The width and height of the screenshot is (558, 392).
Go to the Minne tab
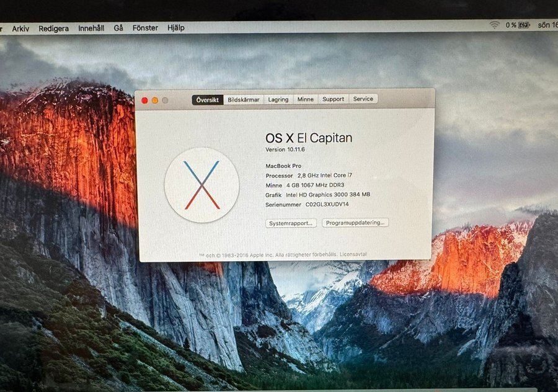tap(305, 99)
